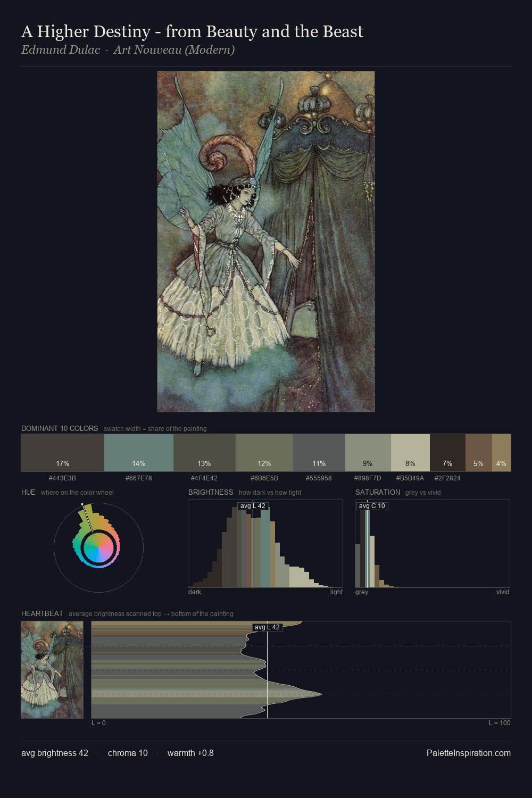Click hex code '#667E78'
The image size is (532, 798).
(139, 478)
